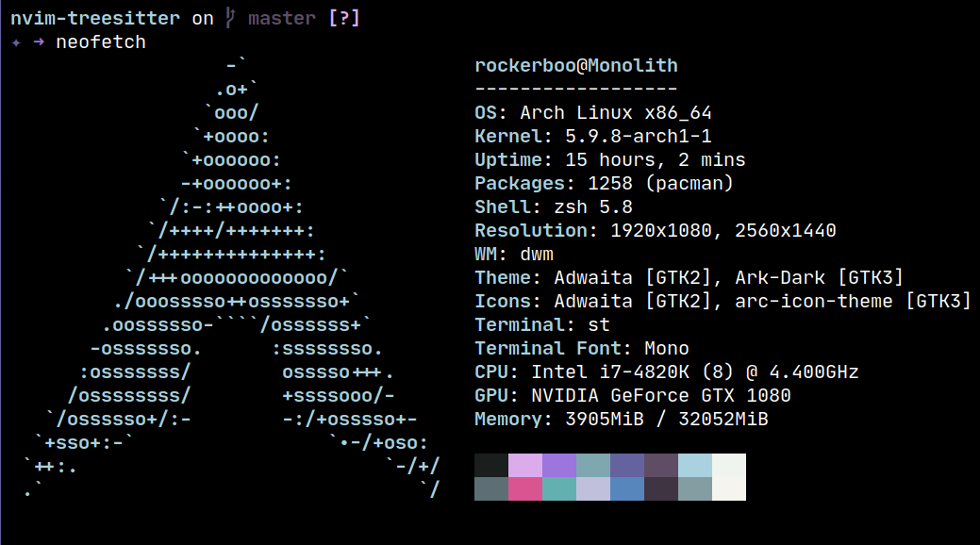This screenshot has height=545, width=980.
Task: Select the 'WM: dwm' line
Action: pos(514,255)
